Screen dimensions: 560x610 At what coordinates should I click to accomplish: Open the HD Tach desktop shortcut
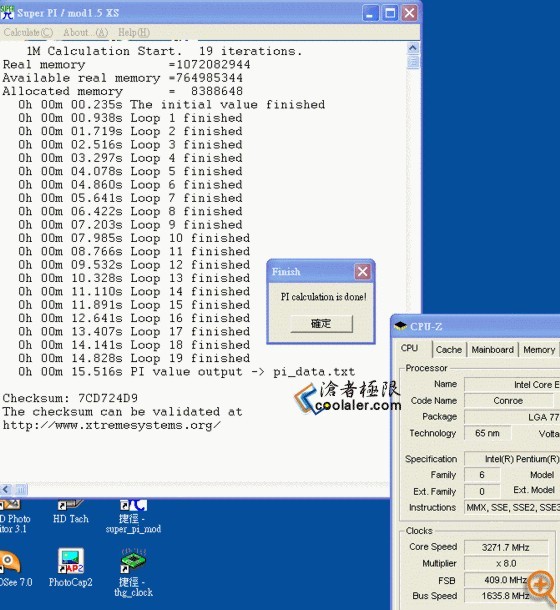(x=70, y=513)
